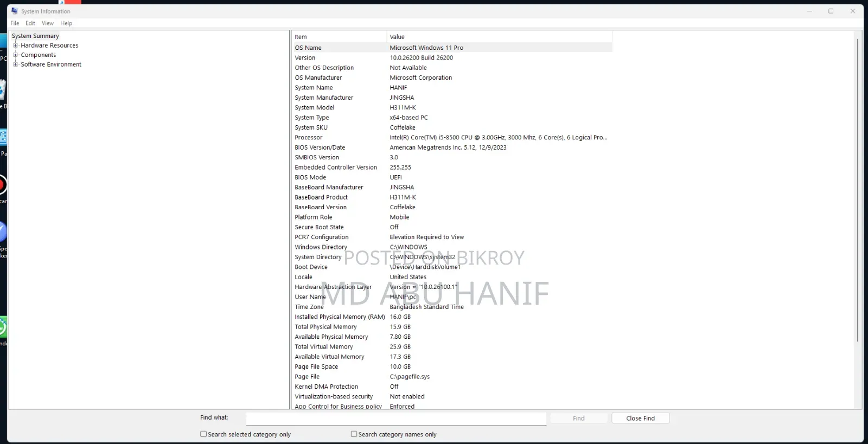The image size is (868, 444).
Task: Click the System Manufacturer row
Action: 452,98
